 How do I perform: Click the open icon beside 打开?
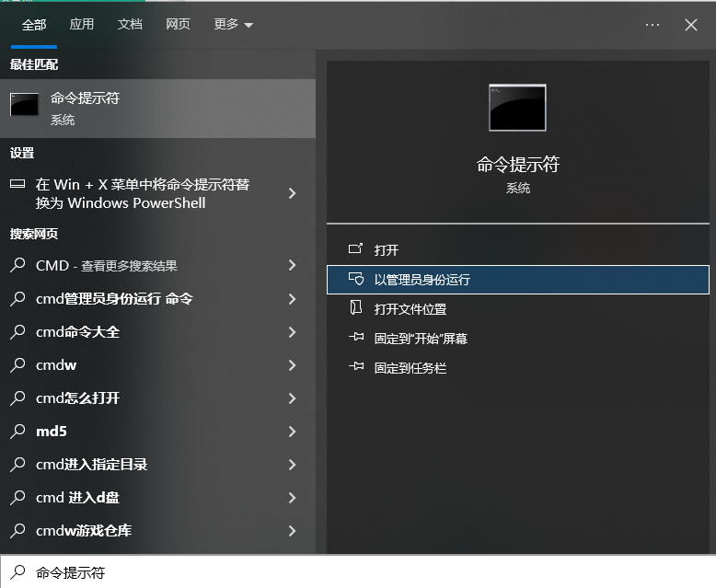(356, 248)
